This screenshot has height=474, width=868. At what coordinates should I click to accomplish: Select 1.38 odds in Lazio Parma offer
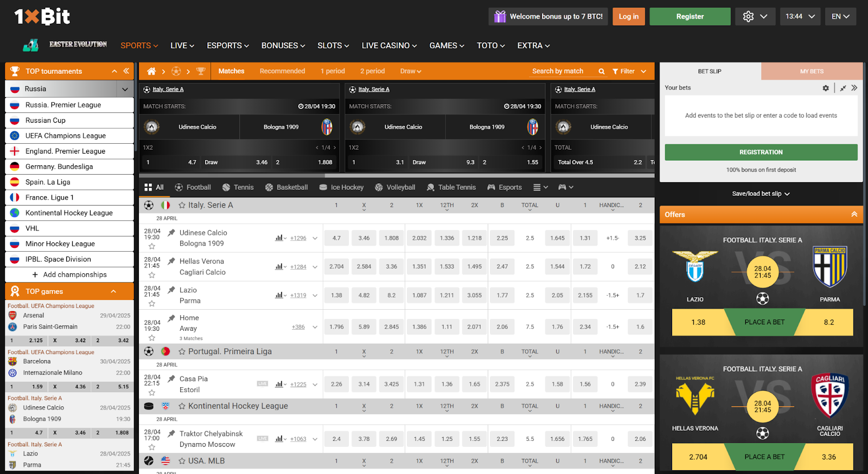(698, 322)
